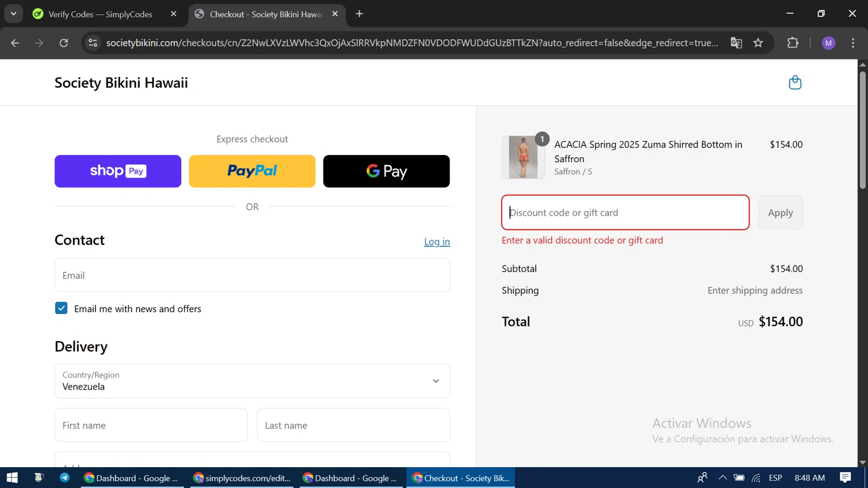Bookmark this page with the star icon

click(x=758, y=43)
